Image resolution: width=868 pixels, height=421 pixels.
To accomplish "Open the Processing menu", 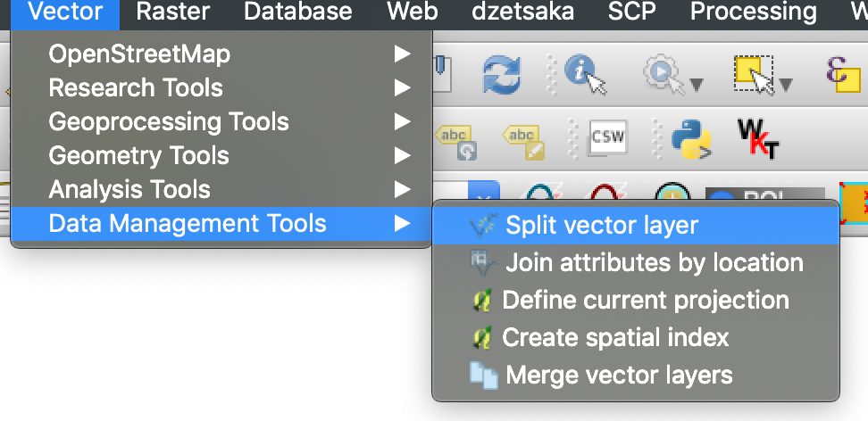I will point(754,12).
